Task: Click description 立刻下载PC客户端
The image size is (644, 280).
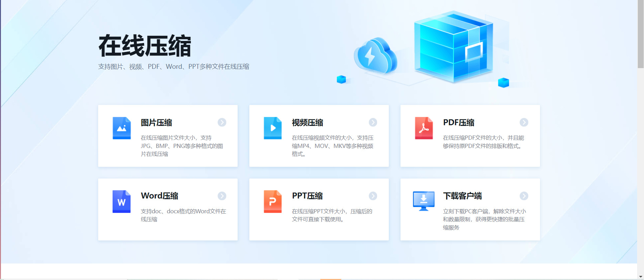Action: [485, 219]
